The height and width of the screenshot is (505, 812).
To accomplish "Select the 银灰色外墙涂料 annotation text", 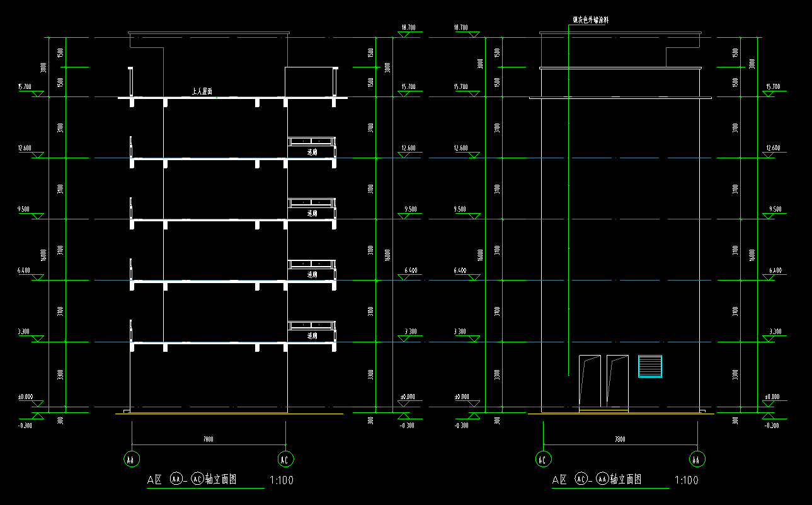I will (590, 20).
